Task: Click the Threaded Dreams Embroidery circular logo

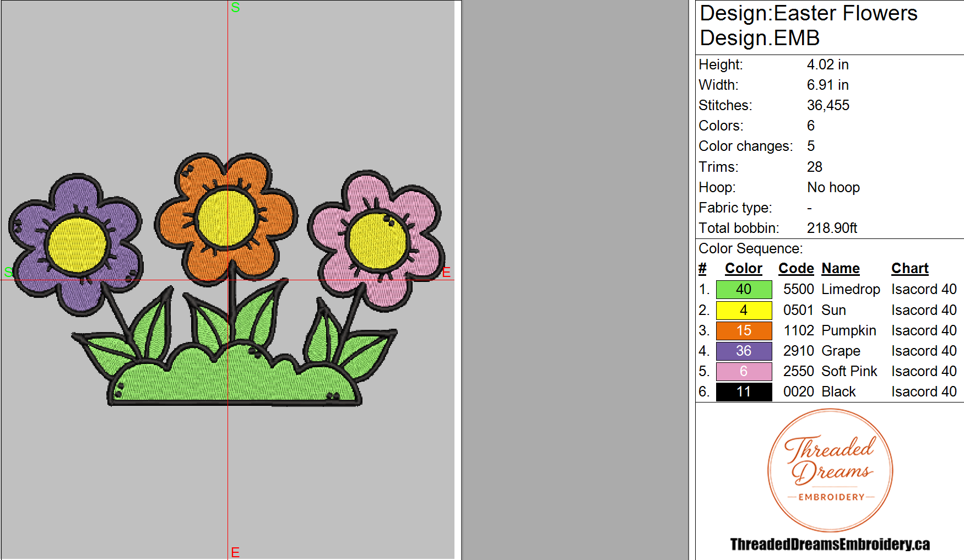Action: tap(830, 471)
